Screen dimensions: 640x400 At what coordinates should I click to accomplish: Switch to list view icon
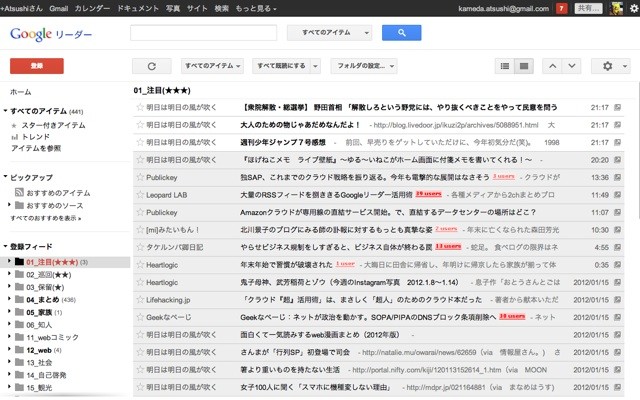504,66
